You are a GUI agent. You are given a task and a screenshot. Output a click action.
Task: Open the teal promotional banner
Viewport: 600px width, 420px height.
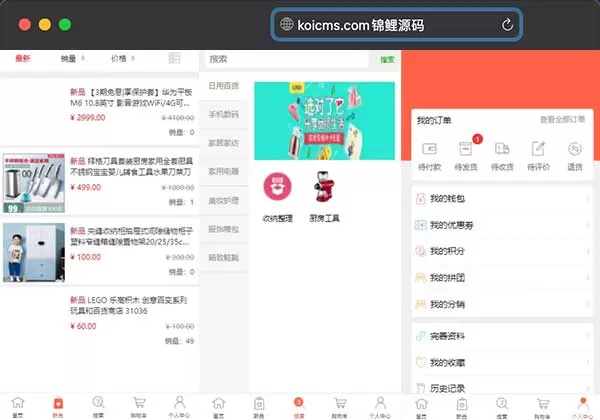324,121
